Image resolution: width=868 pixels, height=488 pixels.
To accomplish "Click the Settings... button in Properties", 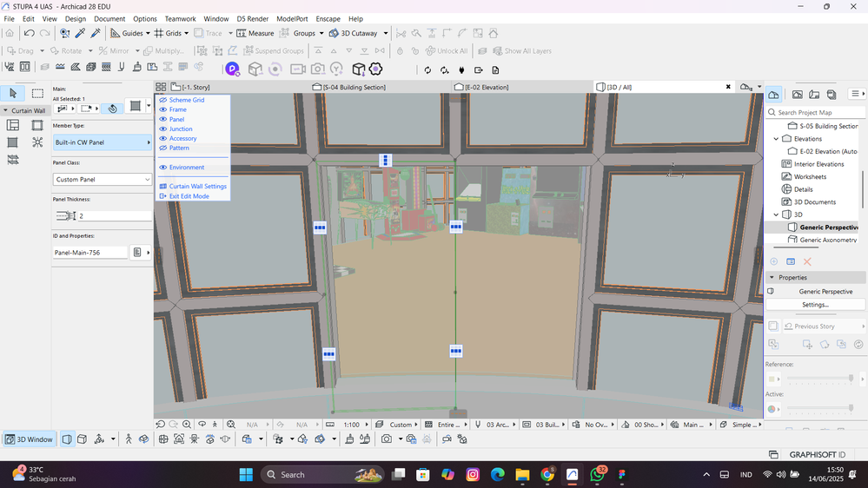I will pos(815,305).
